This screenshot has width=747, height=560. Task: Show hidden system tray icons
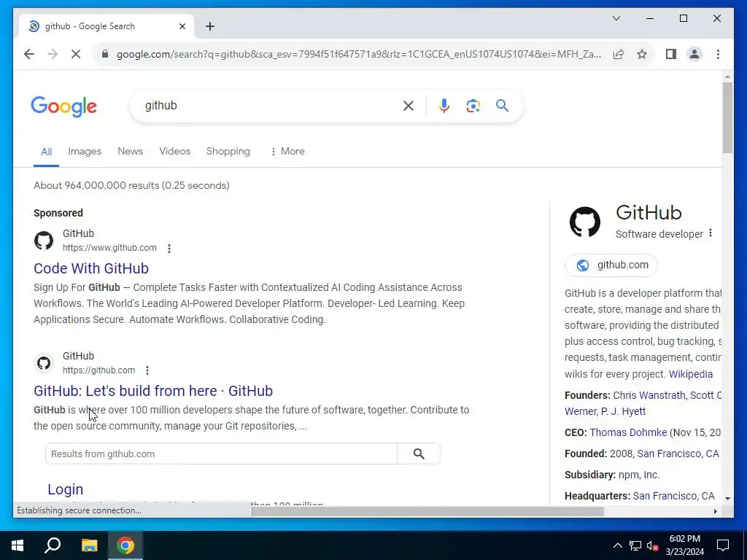pos(617,545)
